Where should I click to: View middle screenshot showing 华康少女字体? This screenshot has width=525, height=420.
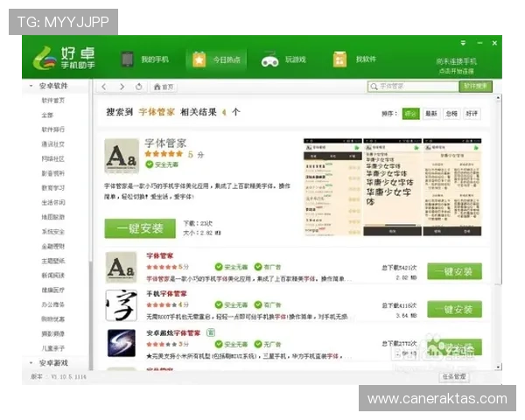[x=392, y=187]
